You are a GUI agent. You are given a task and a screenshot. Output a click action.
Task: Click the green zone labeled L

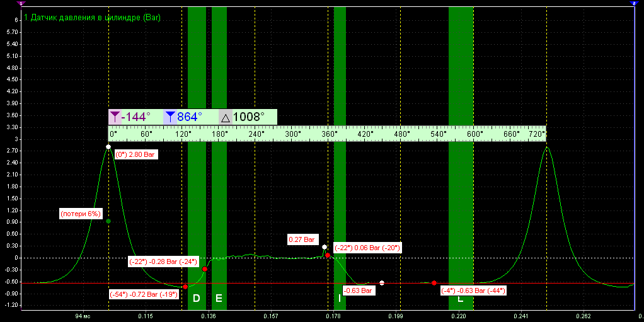[x=461, y=159]
